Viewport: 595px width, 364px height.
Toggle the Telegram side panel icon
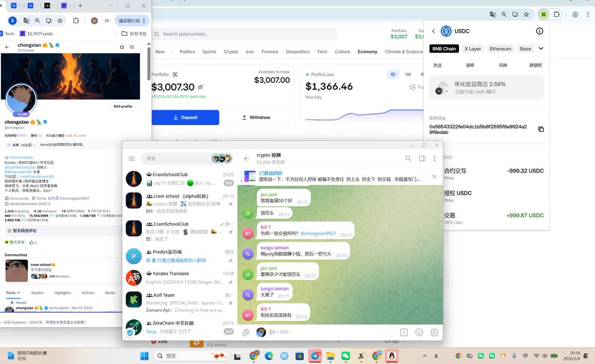click(x=422, y=159)
